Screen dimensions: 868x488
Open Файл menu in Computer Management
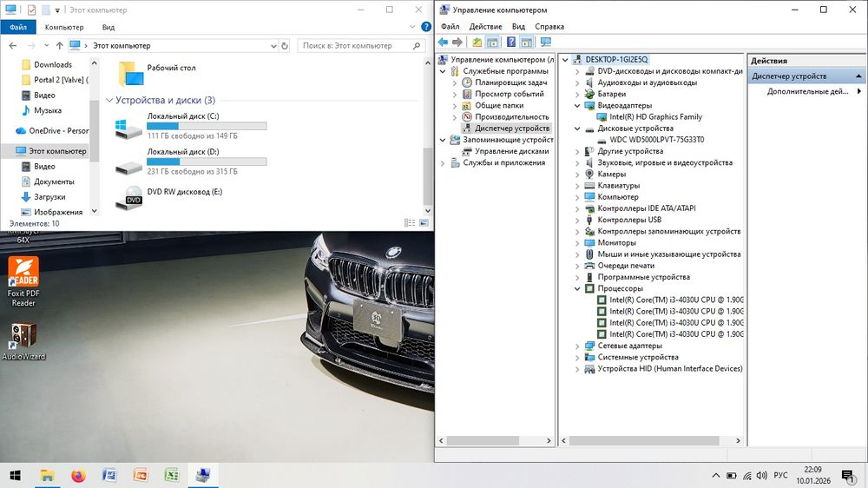[450, 27]
